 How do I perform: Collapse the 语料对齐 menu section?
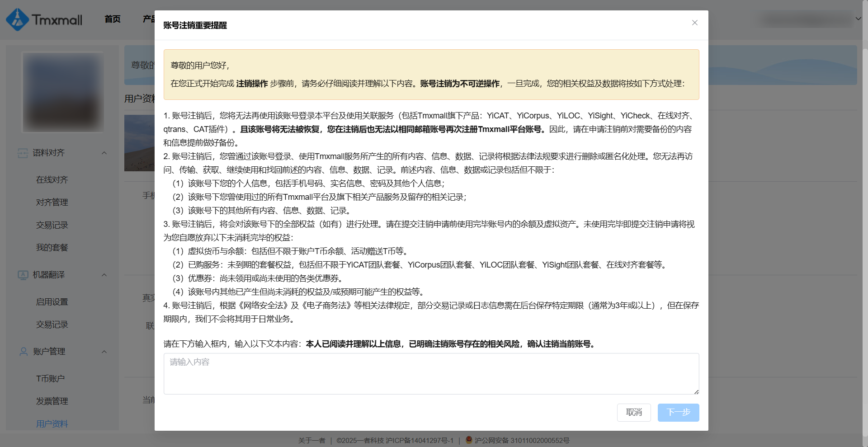(104, 153)
